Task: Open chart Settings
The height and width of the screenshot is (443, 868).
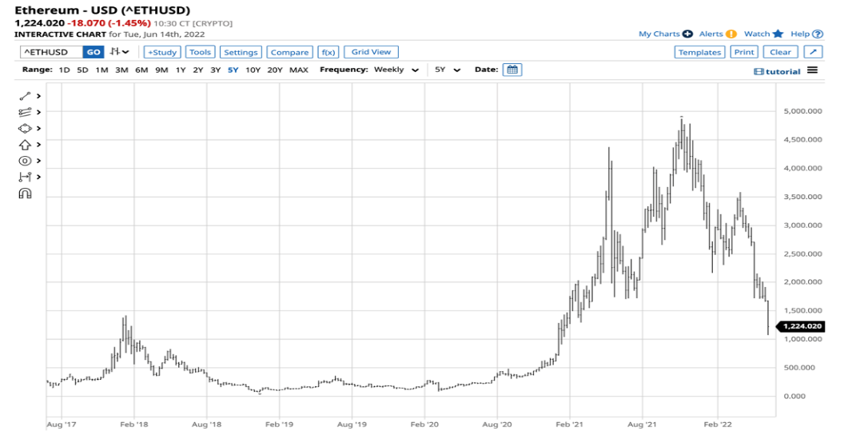Action: [x=241, y=52]
